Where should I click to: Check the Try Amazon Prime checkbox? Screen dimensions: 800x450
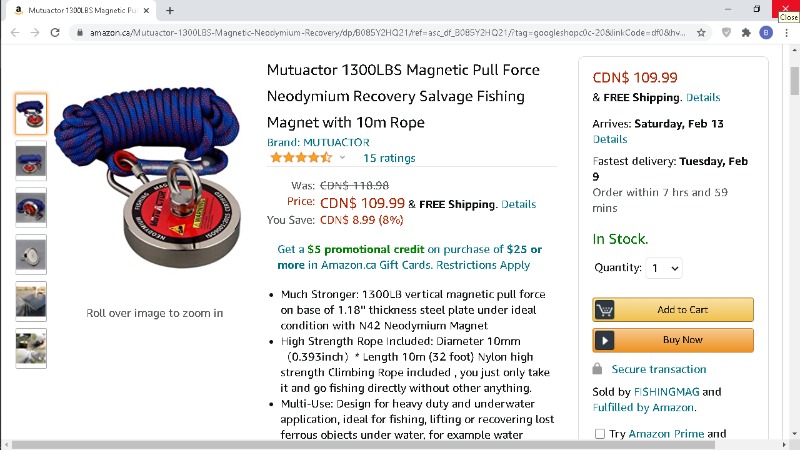coord(600,434)
